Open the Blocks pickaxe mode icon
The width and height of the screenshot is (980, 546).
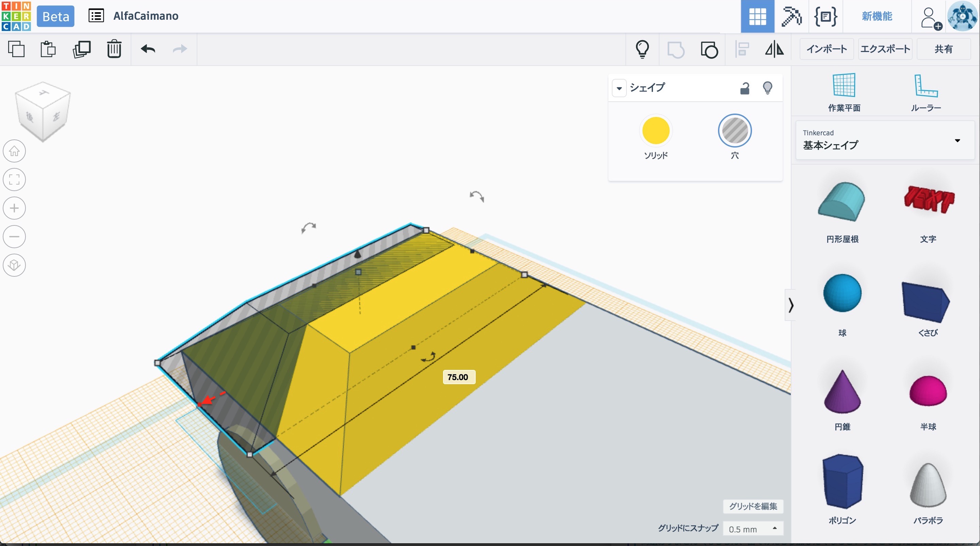[x=791, y=16]
